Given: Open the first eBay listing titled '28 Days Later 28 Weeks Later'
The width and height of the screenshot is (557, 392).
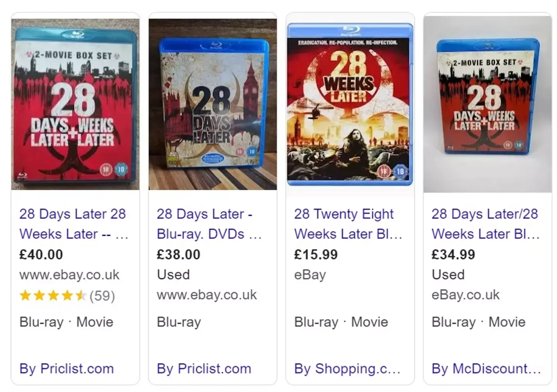Looking at the screenshot, I should click(x=73, y=224).
